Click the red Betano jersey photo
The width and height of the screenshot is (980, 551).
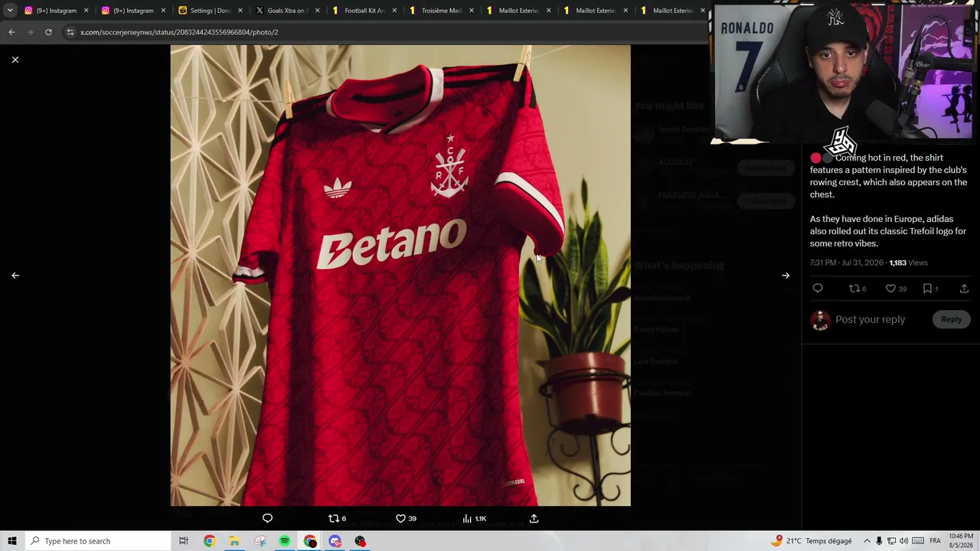coord(400,275)
